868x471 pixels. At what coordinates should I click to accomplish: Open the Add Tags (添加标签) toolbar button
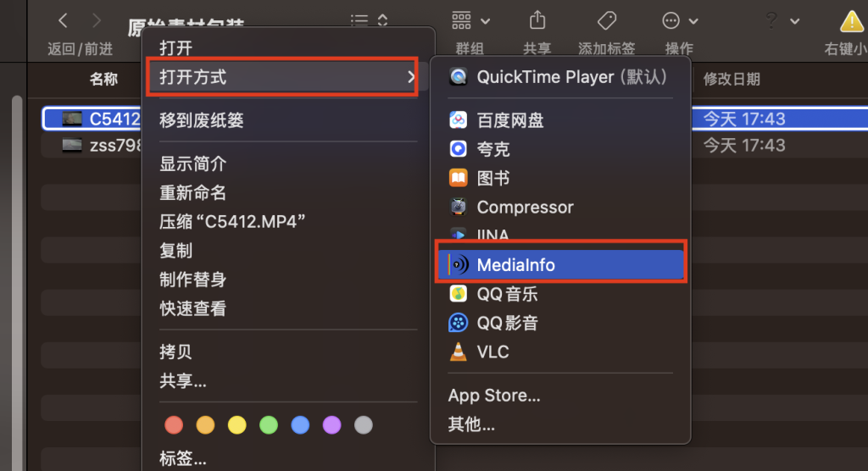pyautogui.click(x=606, y=20)
